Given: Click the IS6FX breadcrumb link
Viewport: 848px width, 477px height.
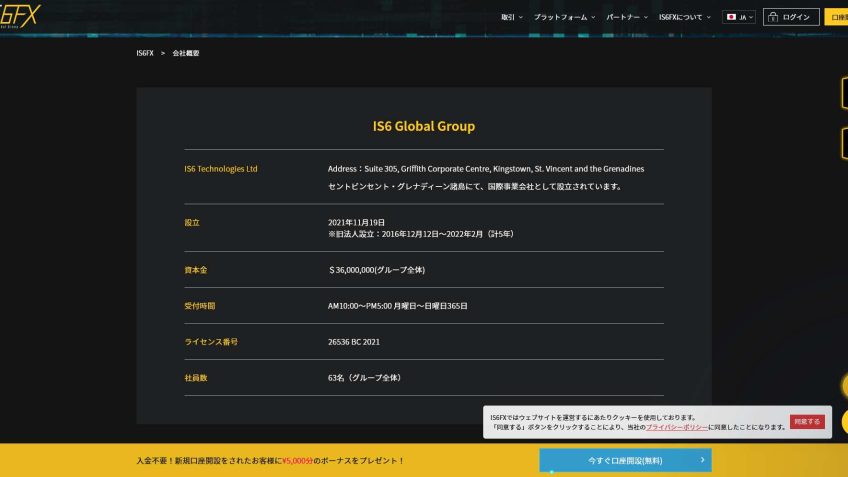Looking at the screenshot, I should pyautogui.click(x=145, y=52).
